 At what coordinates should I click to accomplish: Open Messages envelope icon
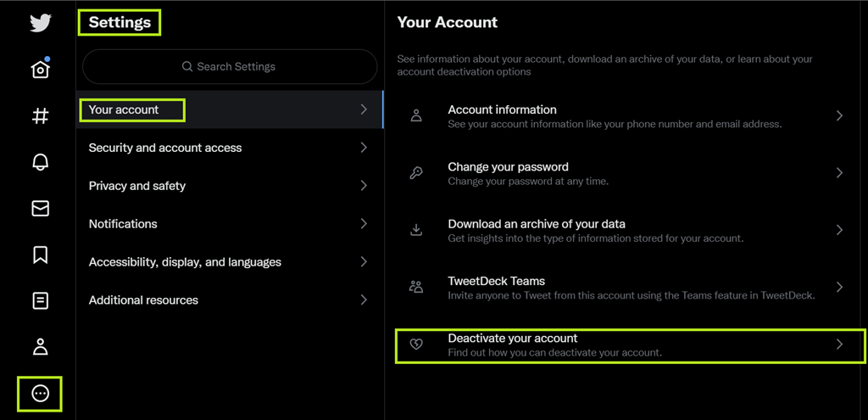[x=40, y=209]
